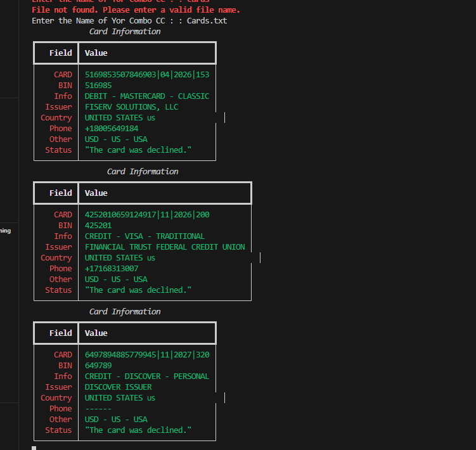
Task: Click the Value header in the Visa table
Action: point(96,193)
